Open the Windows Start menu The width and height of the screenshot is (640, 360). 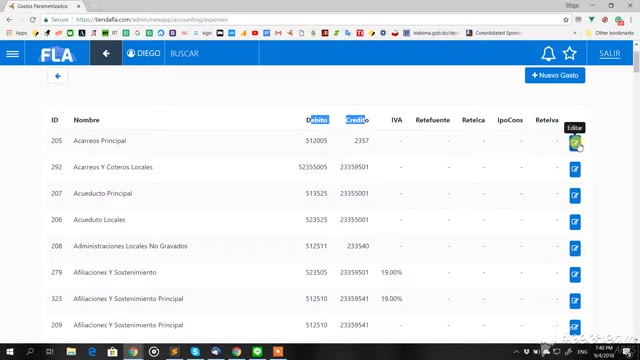point(10,351)
